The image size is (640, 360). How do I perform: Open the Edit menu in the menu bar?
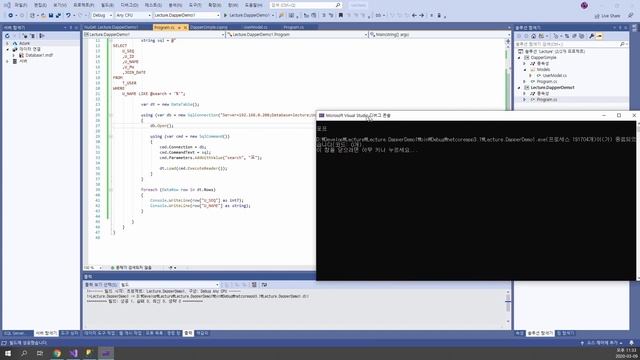40,5
